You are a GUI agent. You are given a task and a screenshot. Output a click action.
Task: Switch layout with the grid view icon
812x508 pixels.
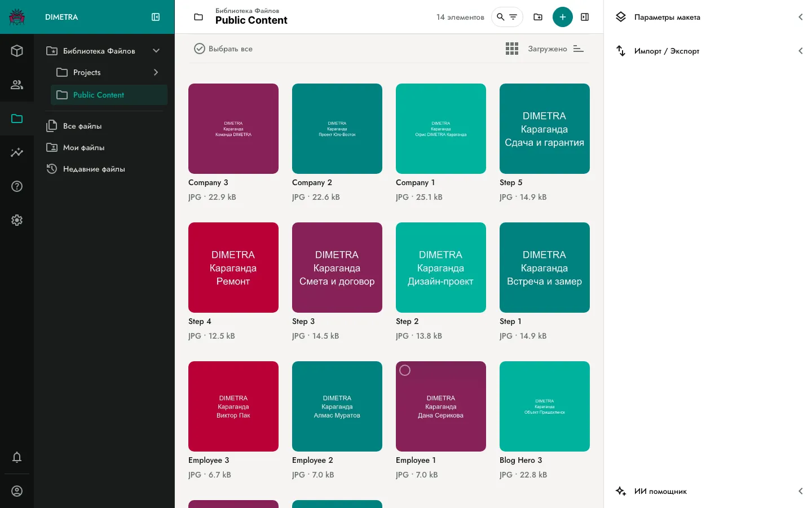point(512,49)
